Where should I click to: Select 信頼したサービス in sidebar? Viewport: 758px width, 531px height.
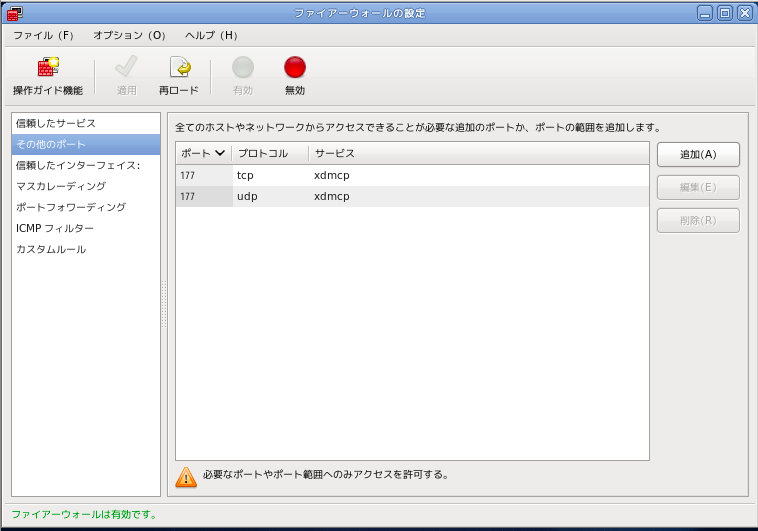[56, 123]
